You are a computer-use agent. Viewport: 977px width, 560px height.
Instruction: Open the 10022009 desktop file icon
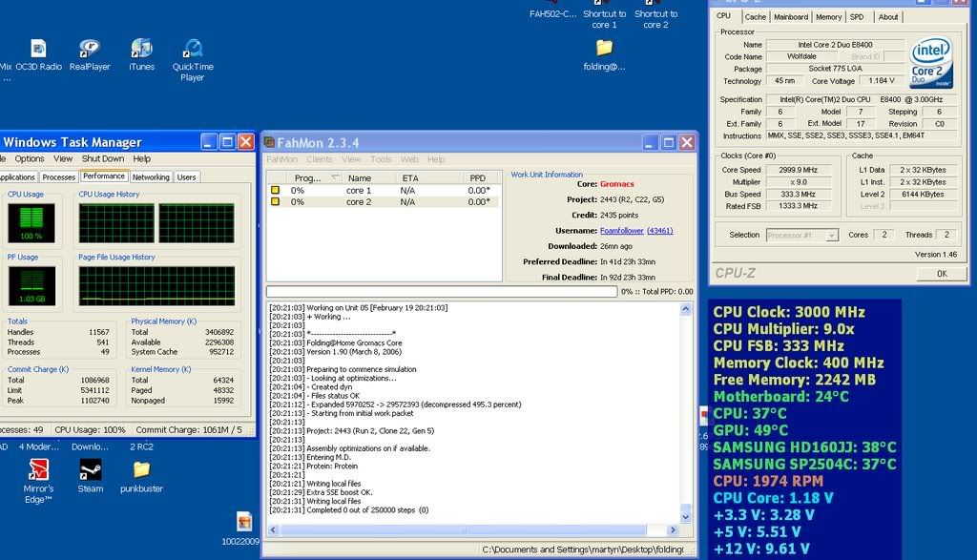pos(243,529)
